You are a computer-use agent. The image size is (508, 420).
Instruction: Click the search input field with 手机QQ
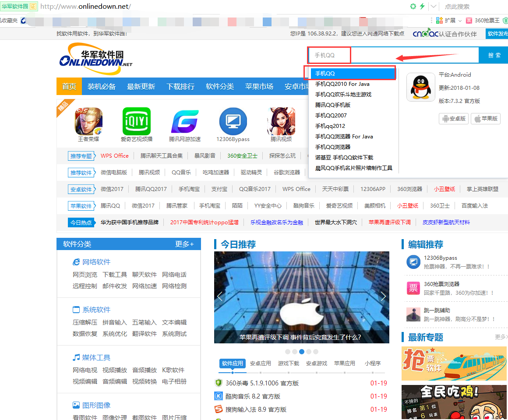[393, 55]
